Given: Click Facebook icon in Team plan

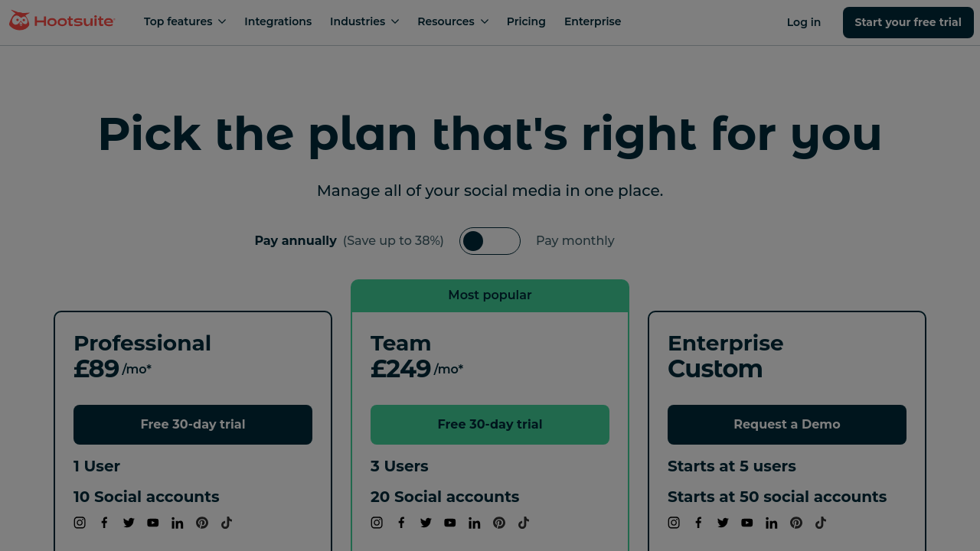Looking at the screenshot, I should (x=401, y=523).
